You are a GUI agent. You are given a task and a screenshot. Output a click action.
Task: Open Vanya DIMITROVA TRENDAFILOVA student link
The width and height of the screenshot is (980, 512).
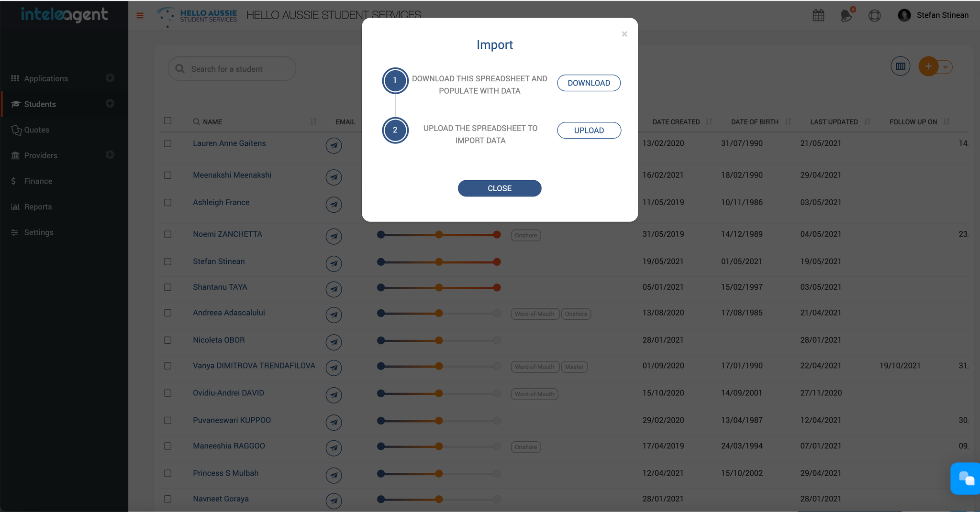254,366
